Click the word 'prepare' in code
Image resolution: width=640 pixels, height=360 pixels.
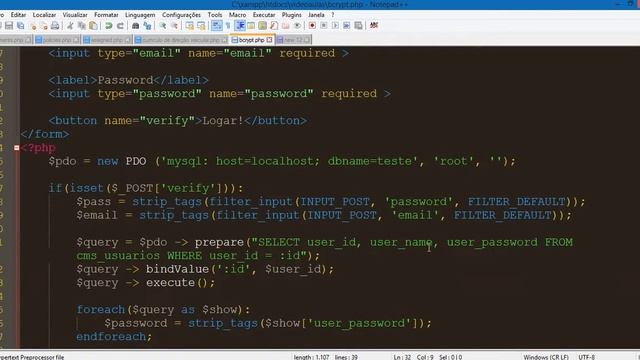(x=219, y=242)
